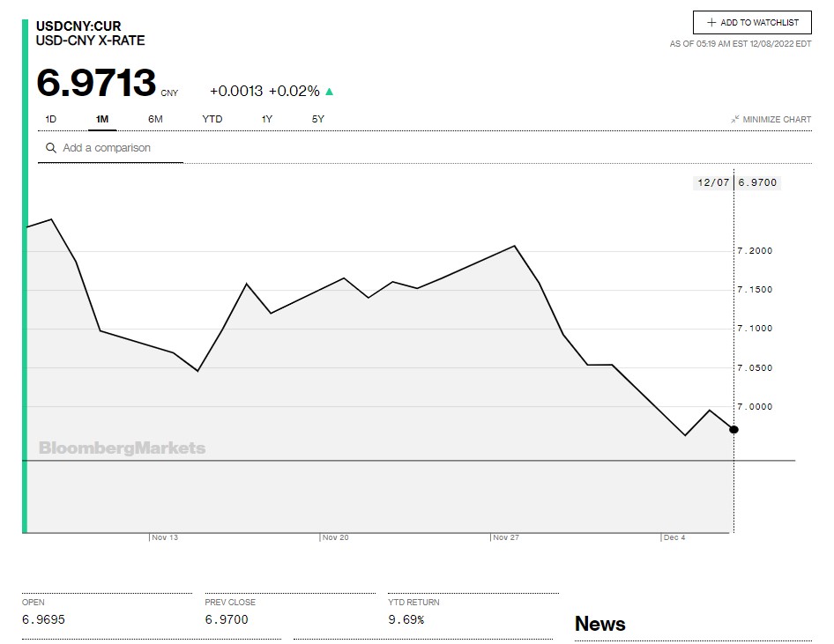834x644 pixels.
Task: Switch to the 1M chart range
Action: pyautogui.click(x=102, y=119)
